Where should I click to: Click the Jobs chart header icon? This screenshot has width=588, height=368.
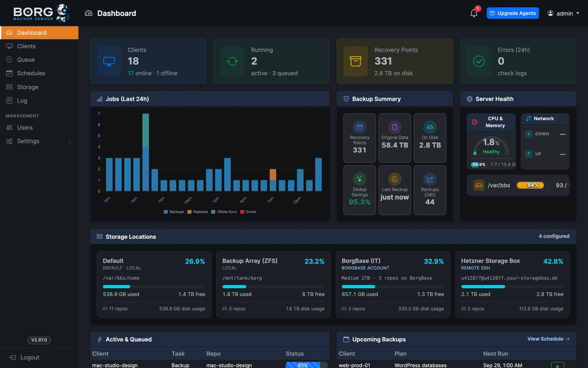[100, 99]
